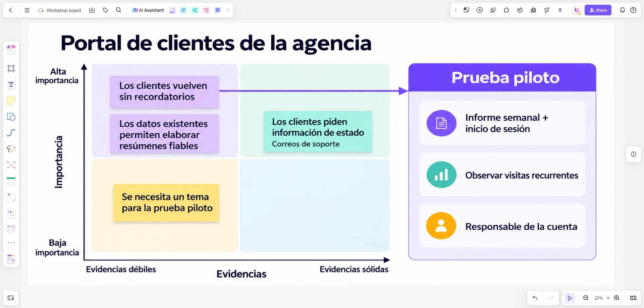Open the voting chart icon
This screenshot has height=308, width=644.
533,10
